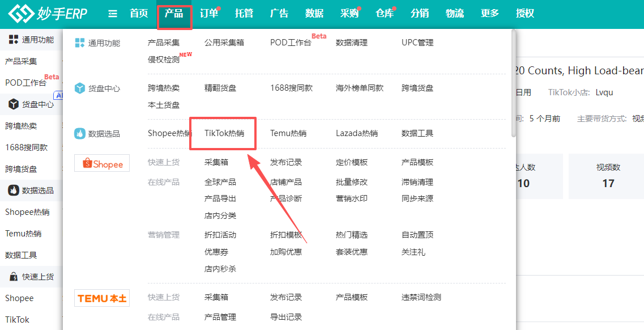Screen dimensions: 644x330
Task: Click 产品采集 in the left sidebar
Action: coord(21,61)
